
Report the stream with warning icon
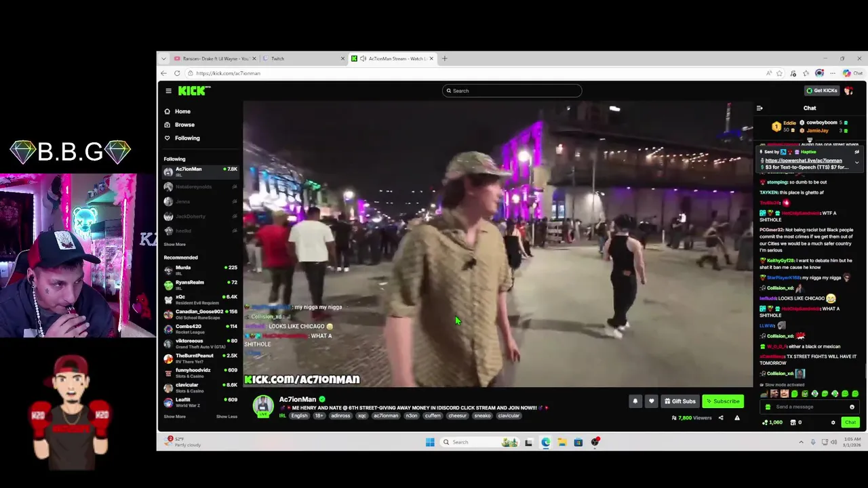pyautogui.click(x=737, y=418)
